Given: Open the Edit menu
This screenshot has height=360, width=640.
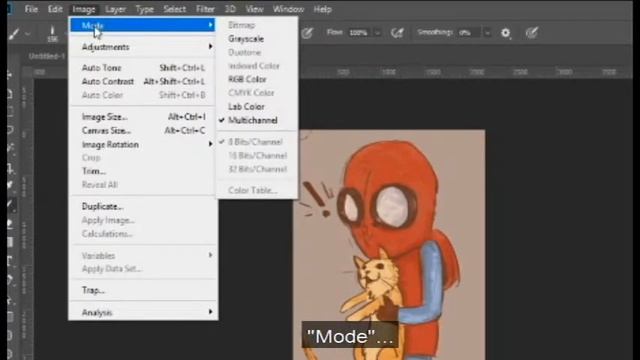Looking at the screenshot, I should [x=55, y=9].
